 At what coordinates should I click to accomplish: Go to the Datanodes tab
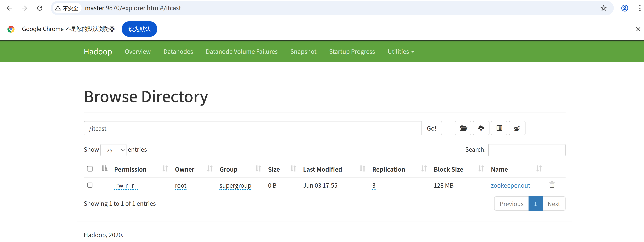pyautogui.click(x=178, y=52)
